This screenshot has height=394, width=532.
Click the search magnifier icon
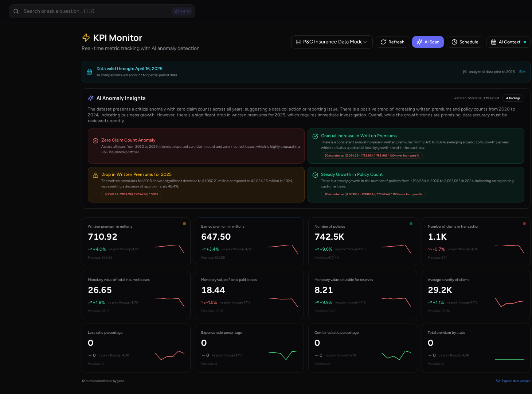(x=16, y=11)
